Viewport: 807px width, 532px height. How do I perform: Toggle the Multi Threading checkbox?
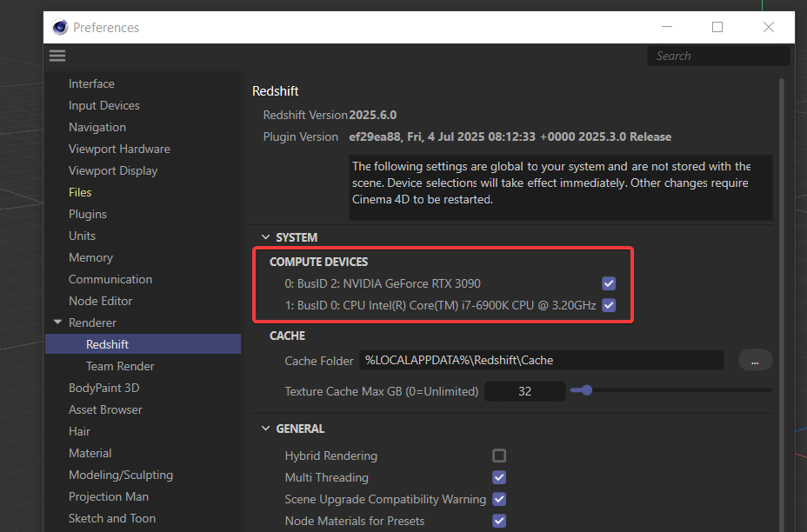tap(499, 477)
